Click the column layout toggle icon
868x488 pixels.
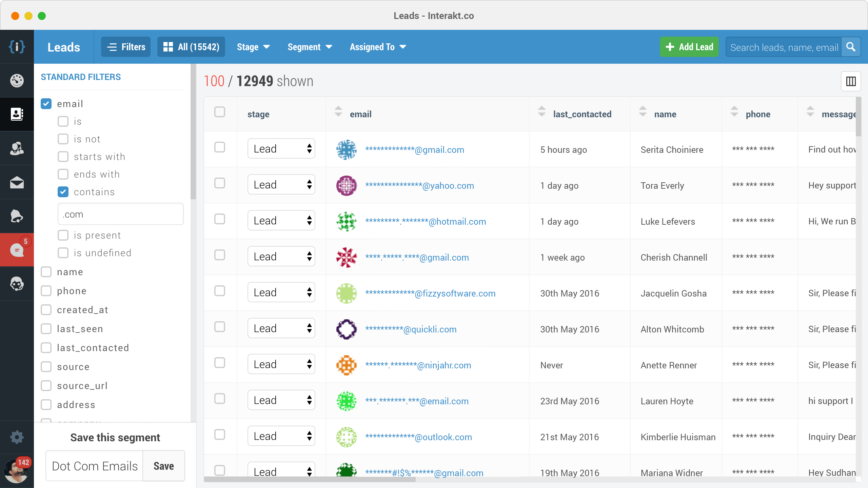coord(851,81)
